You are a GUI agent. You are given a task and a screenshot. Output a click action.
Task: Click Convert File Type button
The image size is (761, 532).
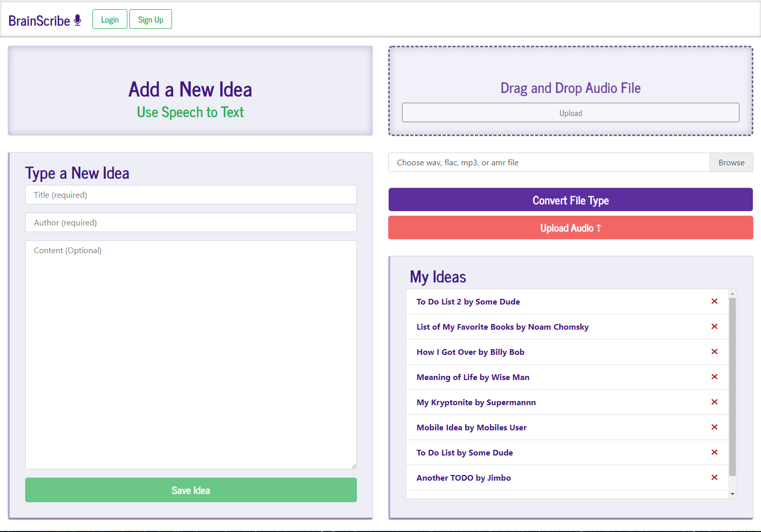pos(570,200)
